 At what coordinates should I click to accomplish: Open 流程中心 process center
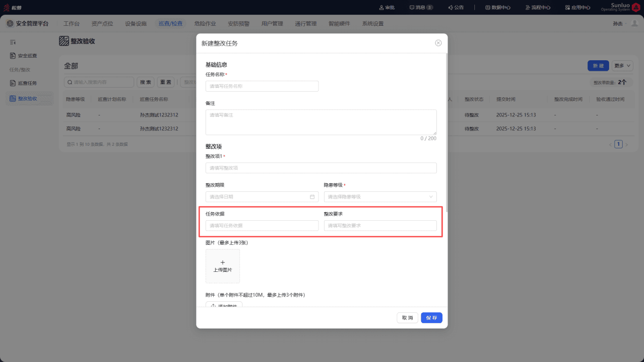pos(538,8)
